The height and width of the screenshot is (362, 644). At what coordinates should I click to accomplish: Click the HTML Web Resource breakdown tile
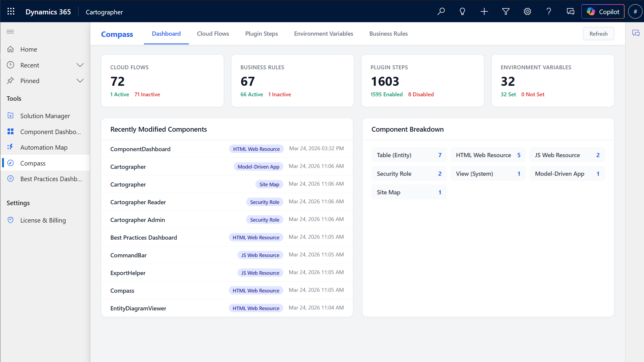click(488, 155)
